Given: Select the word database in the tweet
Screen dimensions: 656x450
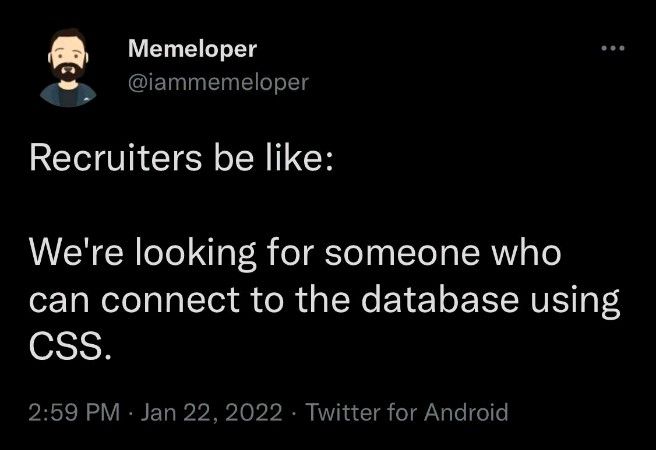Looking at the screenshot, I should coord(440,300).
